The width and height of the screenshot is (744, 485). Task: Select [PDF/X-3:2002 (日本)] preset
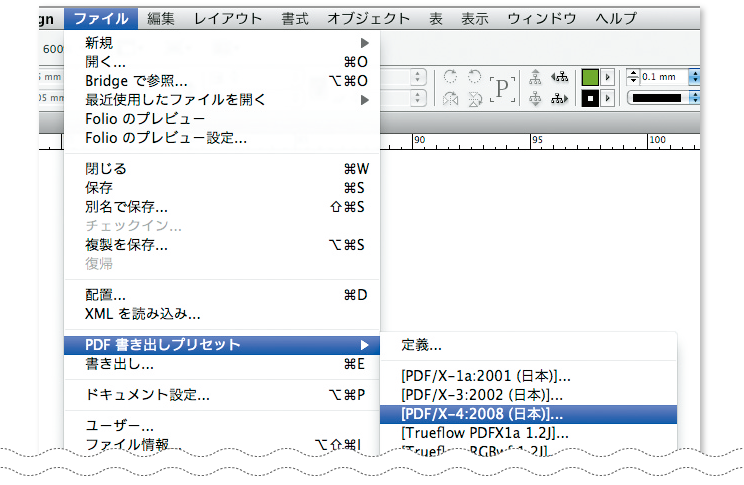(529, 395)
